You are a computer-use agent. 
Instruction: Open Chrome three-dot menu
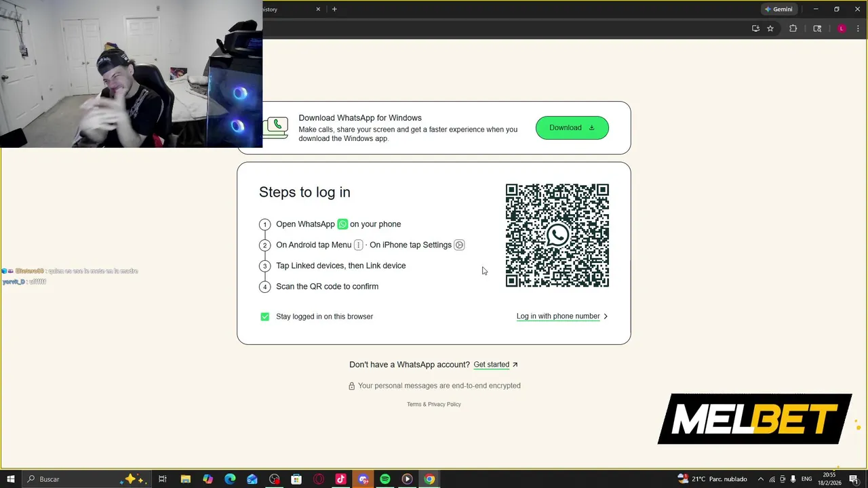click(x=858, y=28)
